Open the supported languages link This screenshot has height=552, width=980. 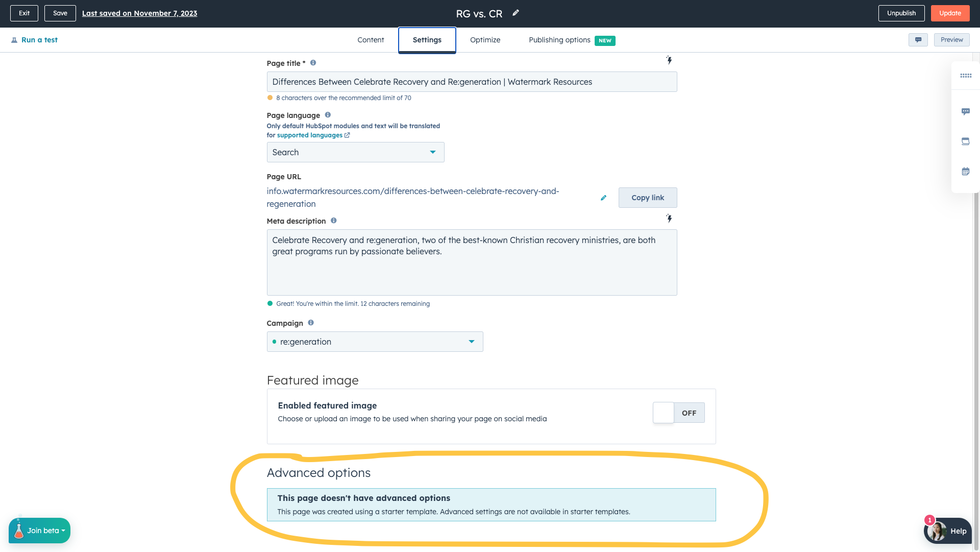(309, 135)
